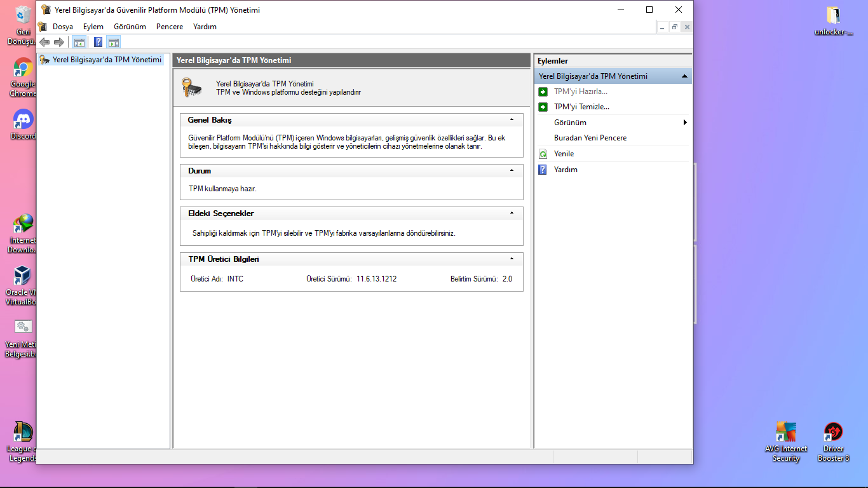Collapse the Genel Bakış section
This screenshot has width=868, height=488.
click(512, 119)
